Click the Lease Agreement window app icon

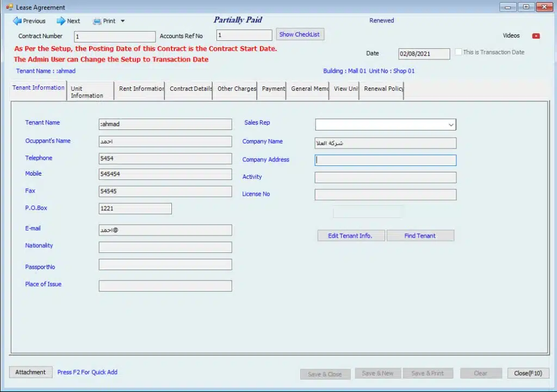click(x=9, y=7)
